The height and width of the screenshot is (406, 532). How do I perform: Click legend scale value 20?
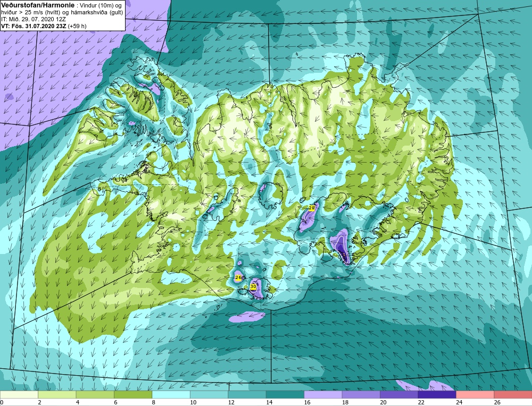point(383,402)
